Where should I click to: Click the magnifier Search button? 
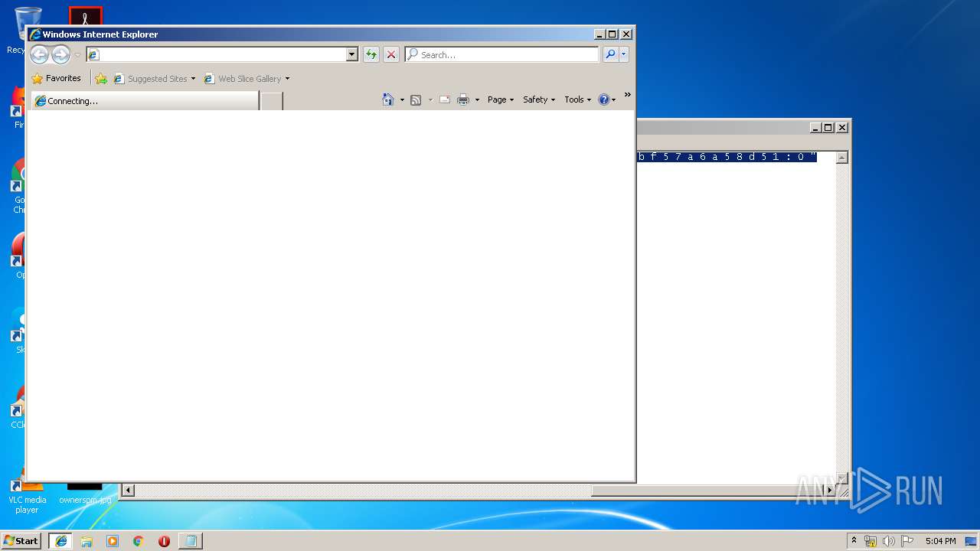[610, 54]
